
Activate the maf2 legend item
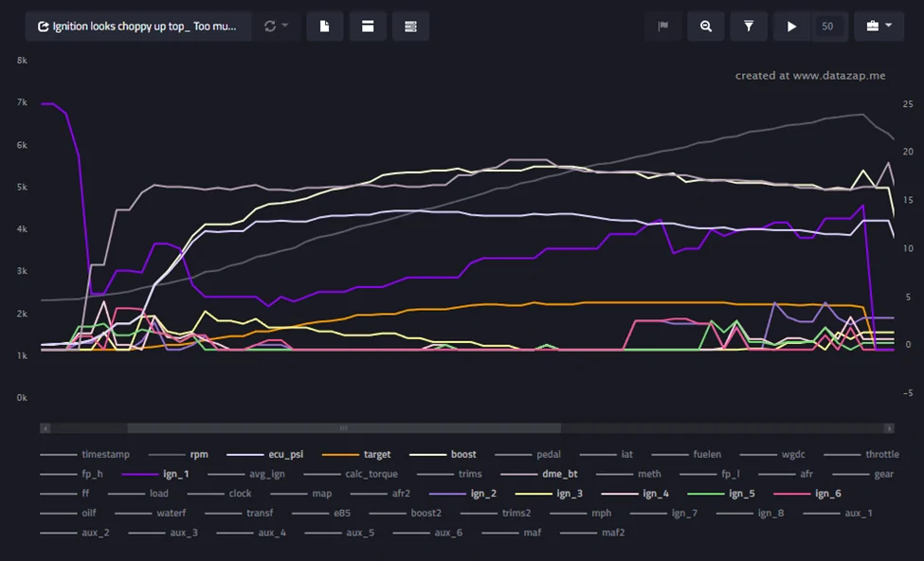[x=592, y=533]
